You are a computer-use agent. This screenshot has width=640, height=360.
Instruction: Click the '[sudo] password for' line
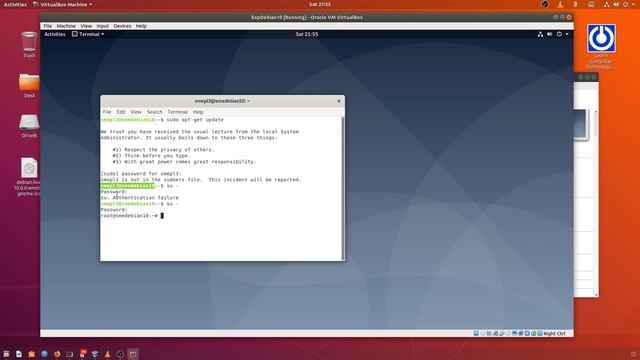141,173
